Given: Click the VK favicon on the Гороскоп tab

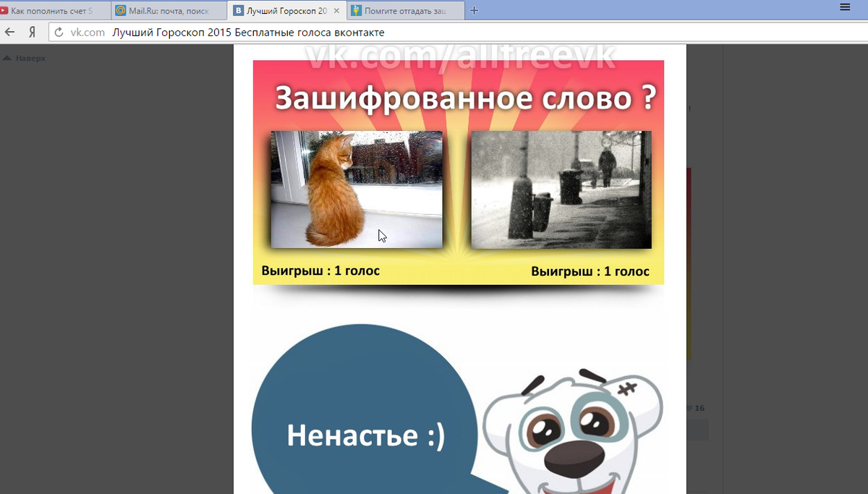Looking at the screenshot, I should pyautogui.click(x=239, y=11).
